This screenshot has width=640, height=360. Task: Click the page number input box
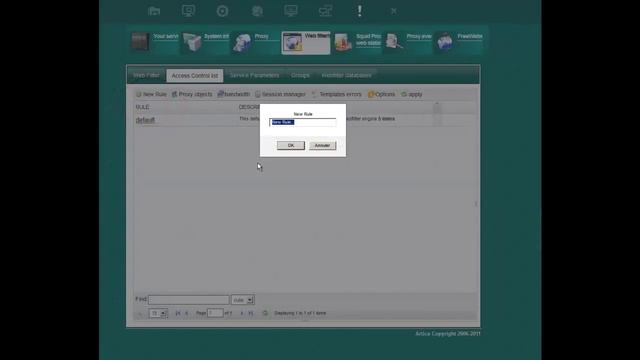click(215, 313)
